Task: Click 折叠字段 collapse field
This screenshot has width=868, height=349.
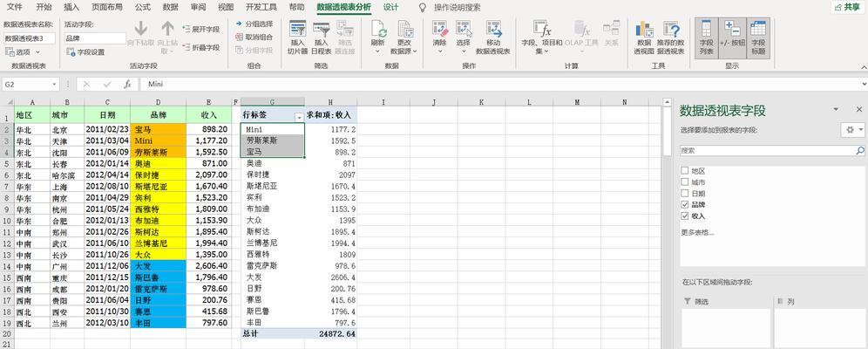Action: 201,48
